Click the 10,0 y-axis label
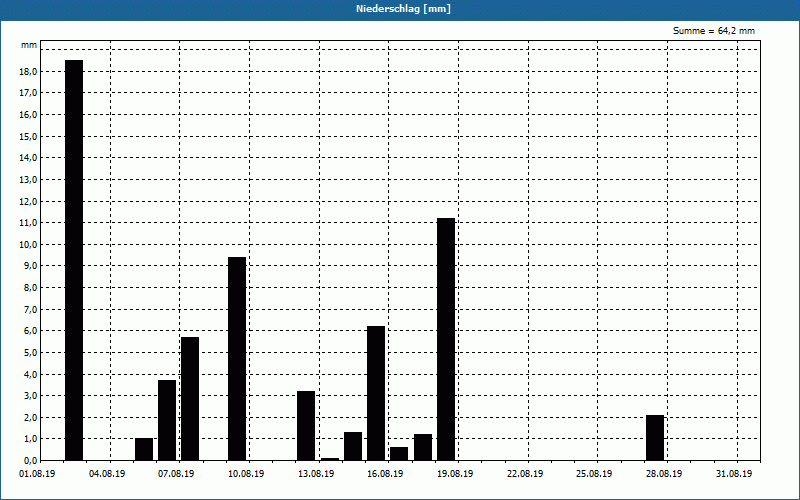800x500 pixels. [27, 244]
